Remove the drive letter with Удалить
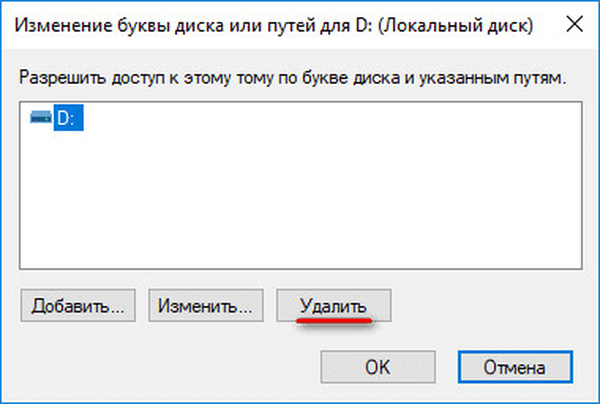Screen dimensions: 600x404 coord(334,304)
